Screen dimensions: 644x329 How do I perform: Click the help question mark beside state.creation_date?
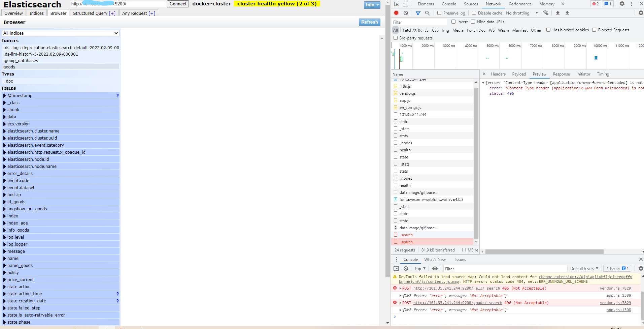(x=117, y=301)
